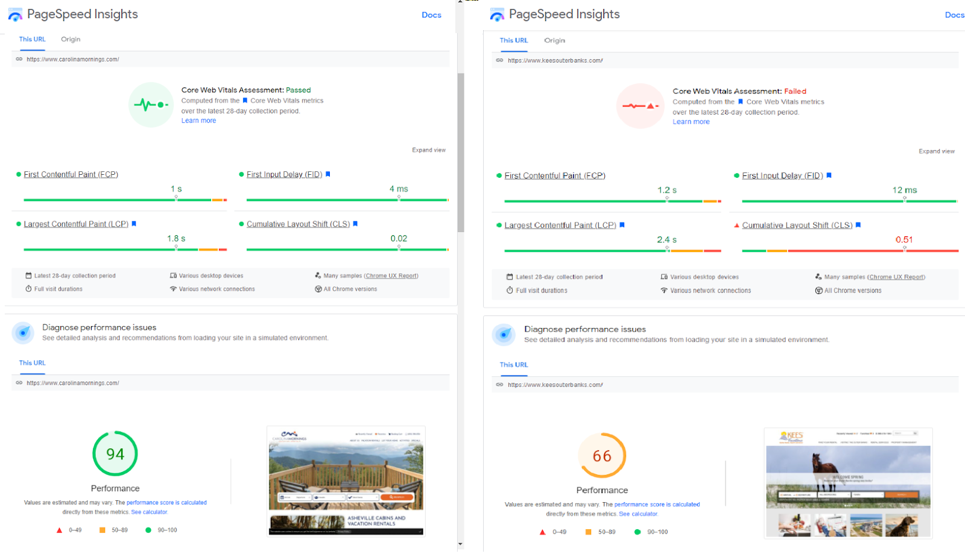
Task: Click left report vertical scrollbar thumb
Action: [x=461, y=153]
